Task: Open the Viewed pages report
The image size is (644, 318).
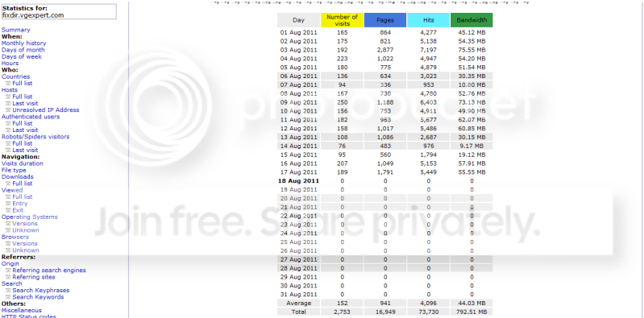Action: tap(12, 190)
